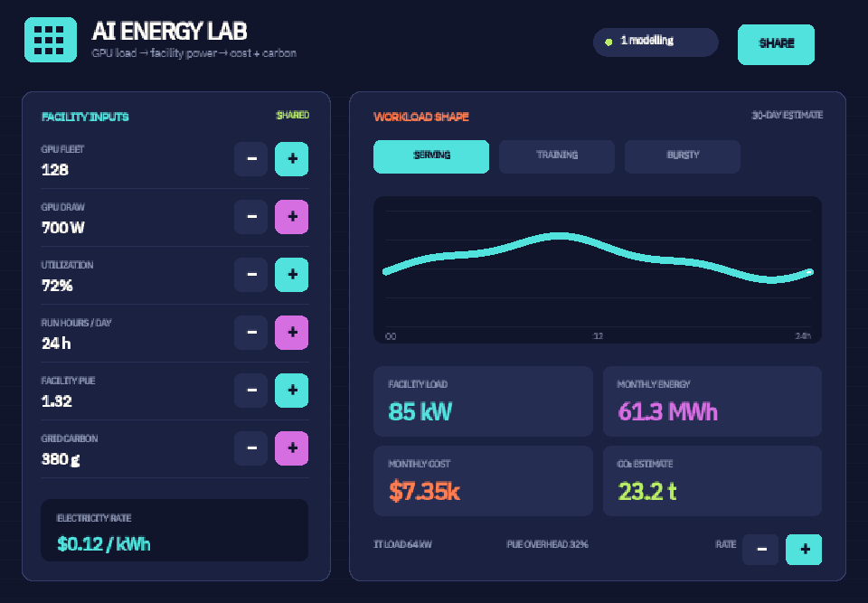Click the AI ENERGY LAB title

click(169, 32)
